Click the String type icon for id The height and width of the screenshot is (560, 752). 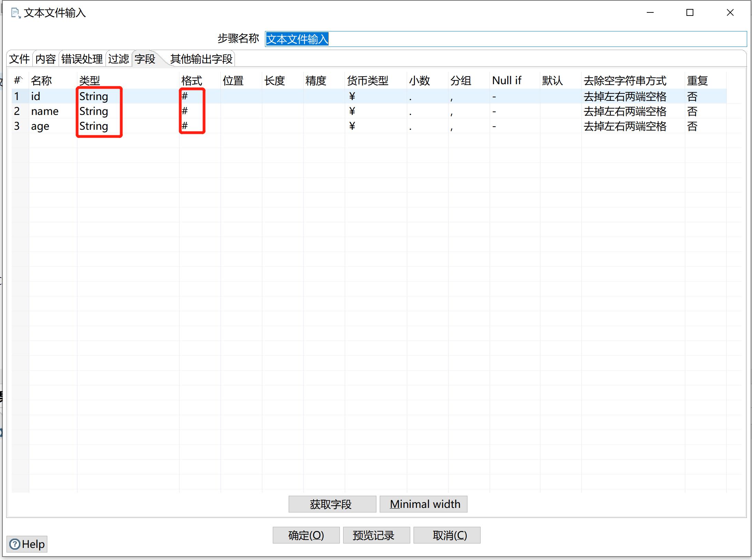click(x=93, y=95)
